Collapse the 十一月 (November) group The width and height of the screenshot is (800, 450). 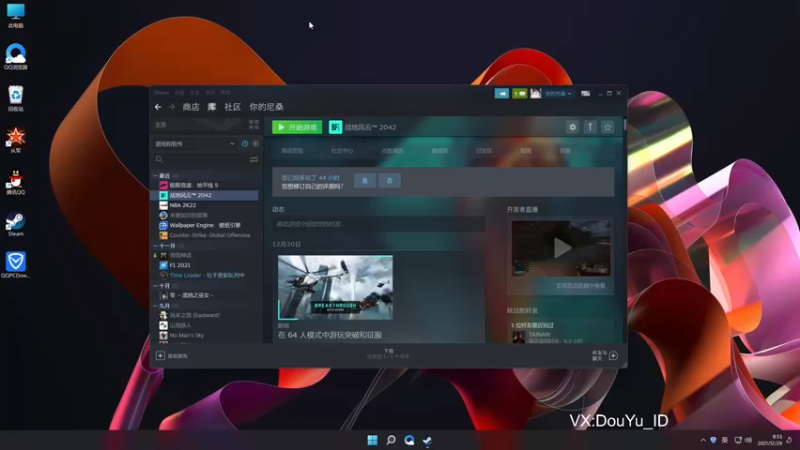click(x=156, y=246)
